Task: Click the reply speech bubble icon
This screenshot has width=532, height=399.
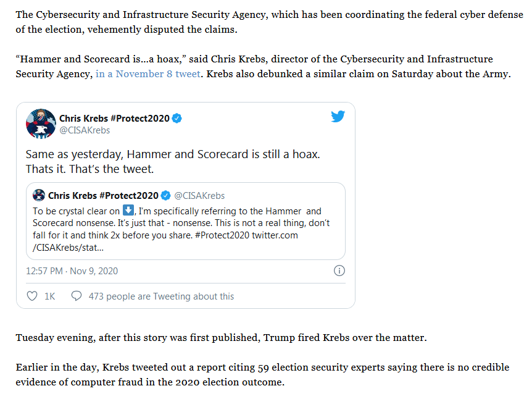Action: pyautogui.click(x=77, y=296)
